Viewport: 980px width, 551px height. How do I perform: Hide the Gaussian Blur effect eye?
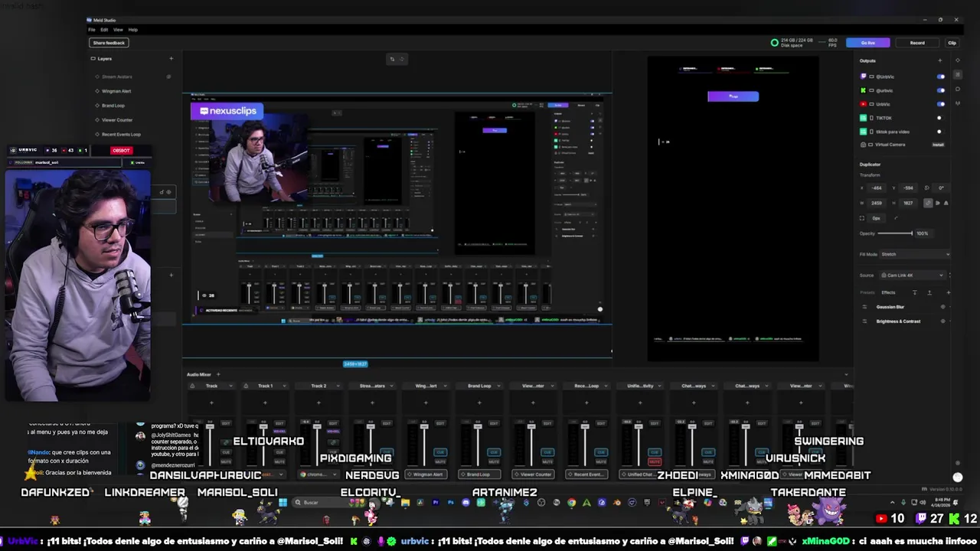tap(942, 307)
